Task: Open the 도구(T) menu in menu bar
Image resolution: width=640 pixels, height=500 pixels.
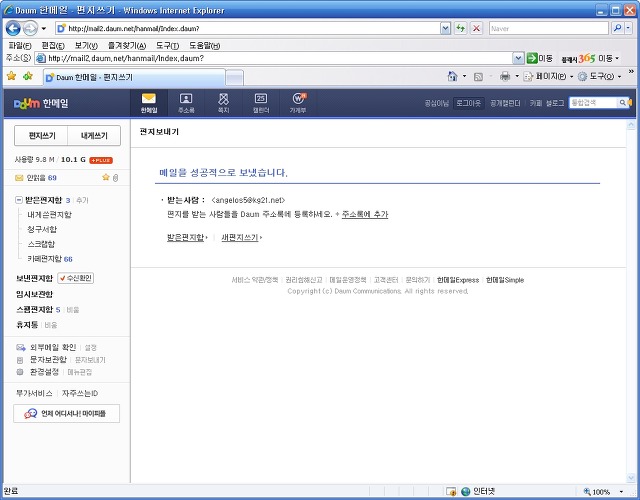Action: click(167, 46)
